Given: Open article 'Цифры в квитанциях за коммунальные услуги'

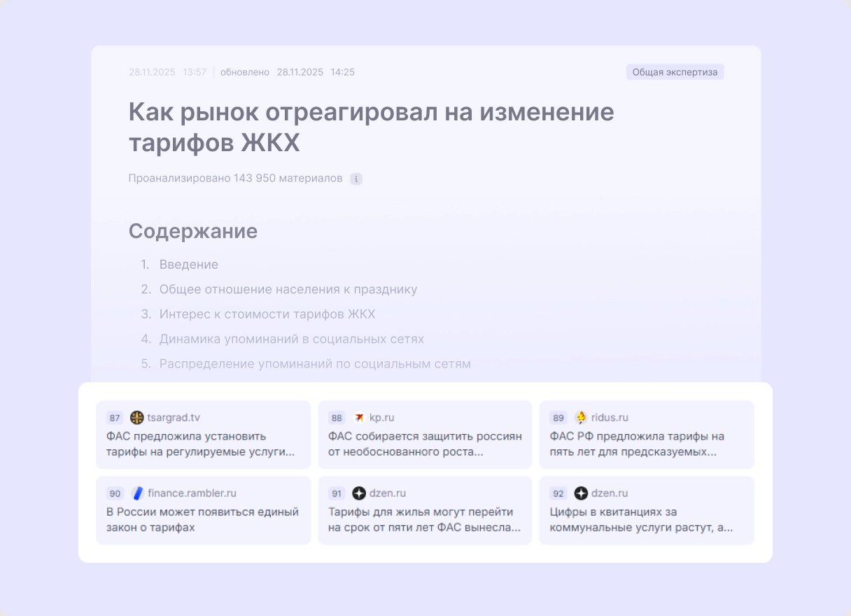Looking at the screenshot, I should [641, 519].
